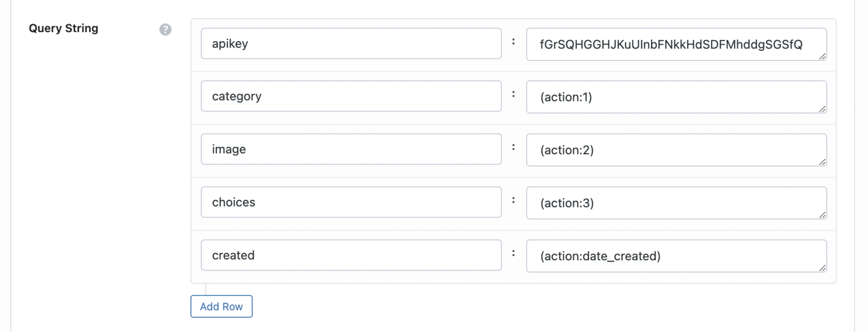
Task: Focus the choices key field
Action: coord(351,202)
